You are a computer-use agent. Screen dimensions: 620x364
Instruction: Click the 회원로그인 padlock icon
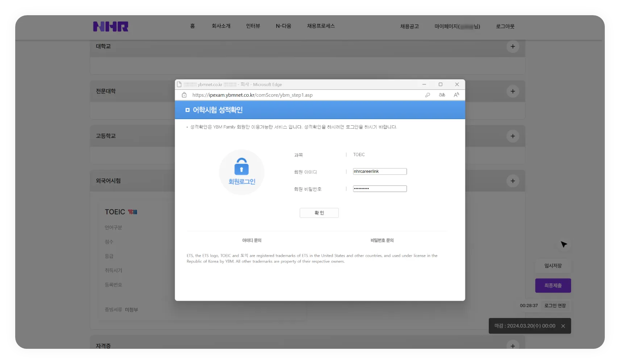(241, 166)
